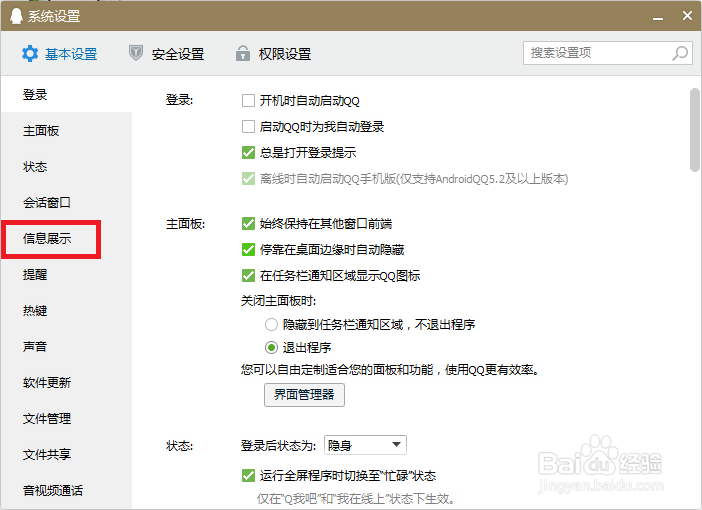702x510 pixels.
Task: Click the 关闭主面板时: label
Action: (x=278, y=300)
